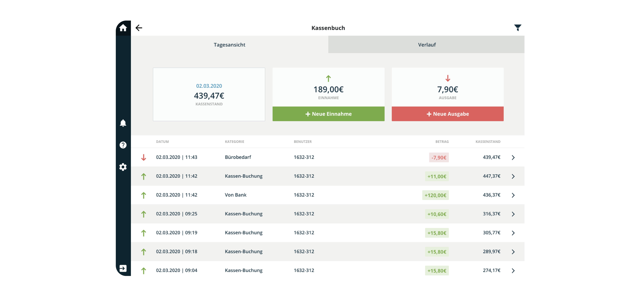Open details chevron for 289,97€ row
This screenshot has width=644, height=303.
tap(513, 252)
